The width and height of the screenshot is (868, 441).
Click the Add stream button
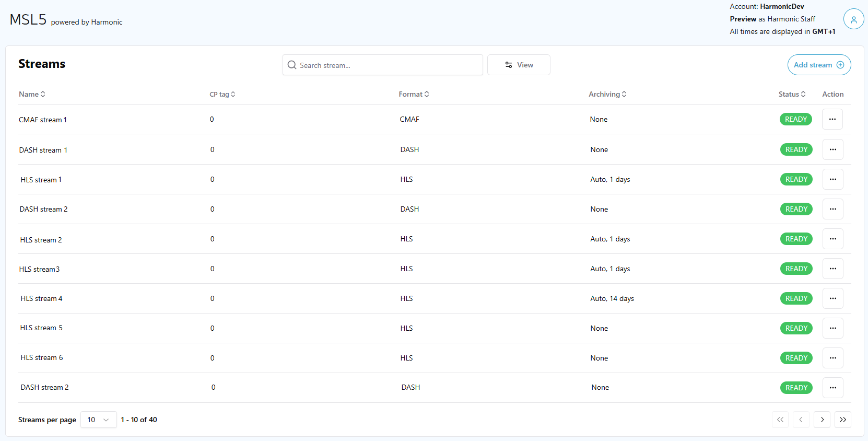coord(818,65)
